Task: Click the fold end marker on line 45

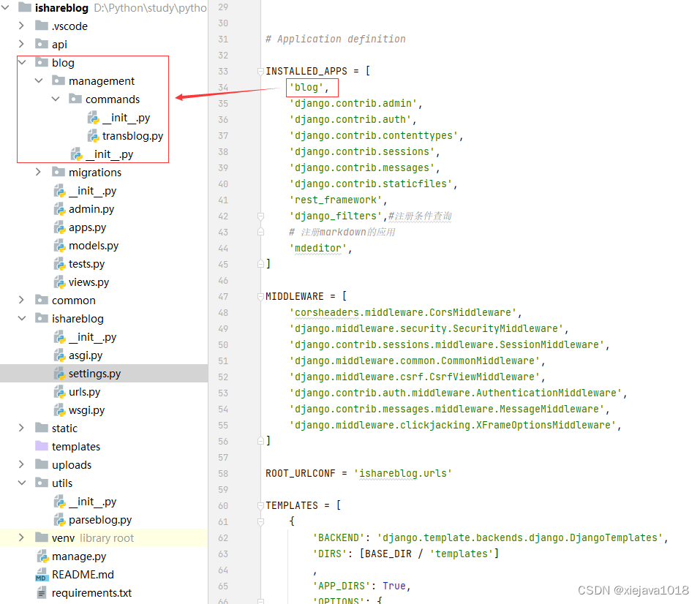Action: (260, 264)
